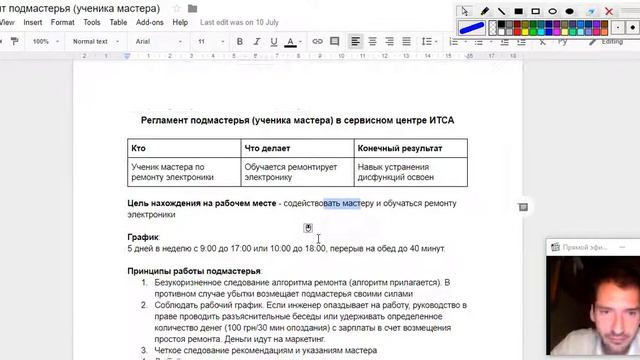Open the zoom 100% dropdown
640x360 pixels.
(45, 41)
